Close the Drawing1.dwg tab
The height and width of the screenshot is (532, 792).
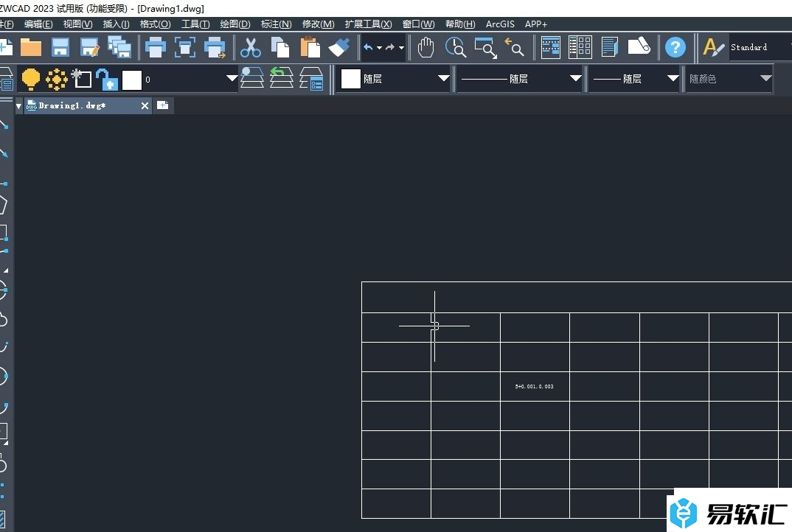coord(145,105)
